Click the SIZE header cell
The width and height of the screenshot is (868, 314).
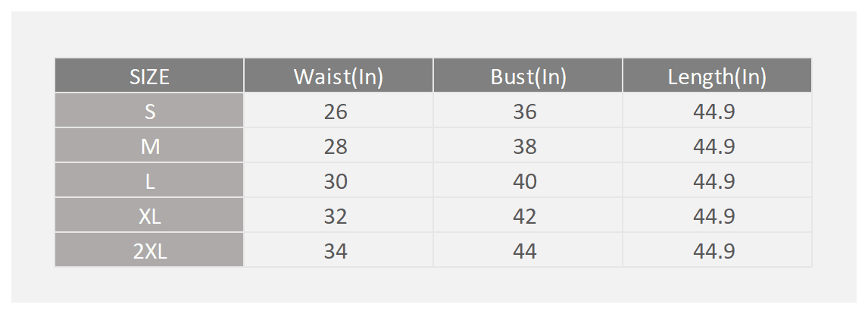[149, 75]
